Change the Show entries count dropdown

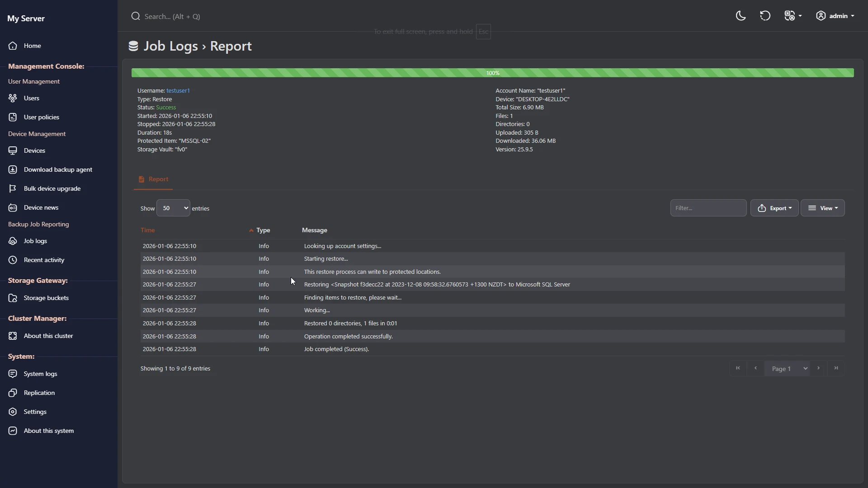(173, 208)
